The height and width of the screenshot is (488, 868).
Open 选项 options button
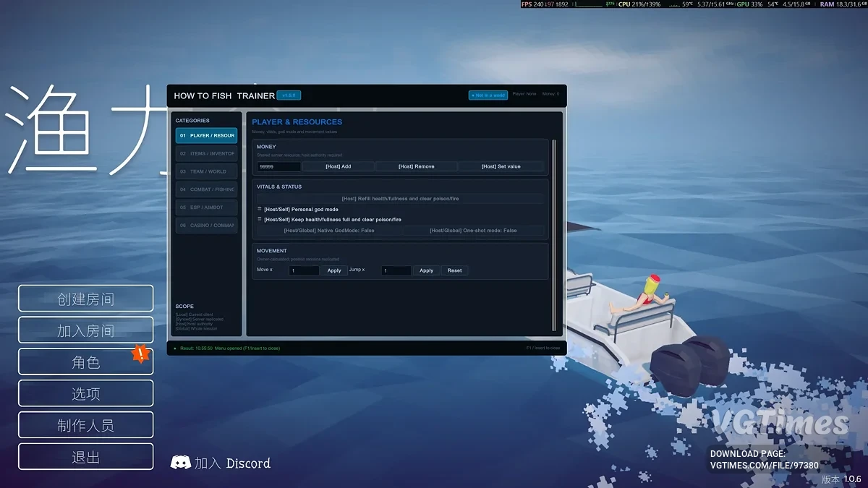coord(86,394)
